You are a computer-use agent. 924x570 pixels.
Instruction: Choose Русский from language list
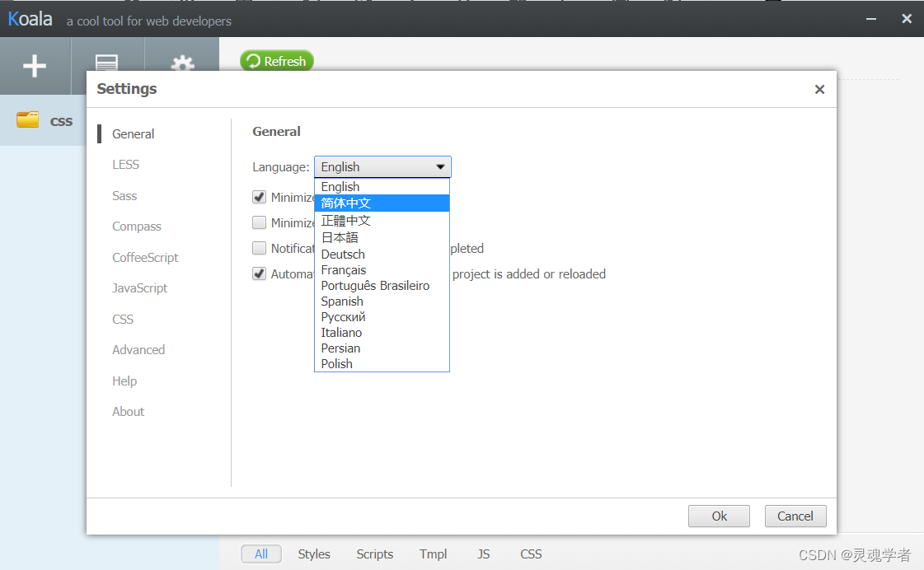pyautogui.click(x=382, y=317)
